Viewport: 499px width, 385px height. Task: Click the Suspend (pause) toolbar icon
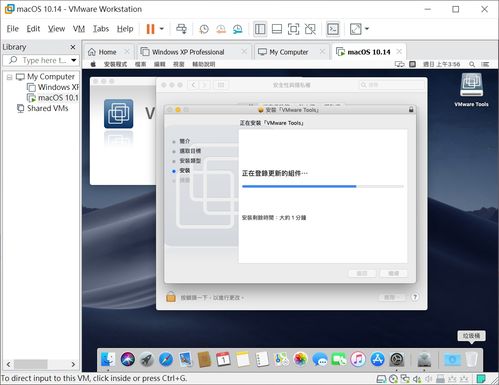tap(150, 29)
